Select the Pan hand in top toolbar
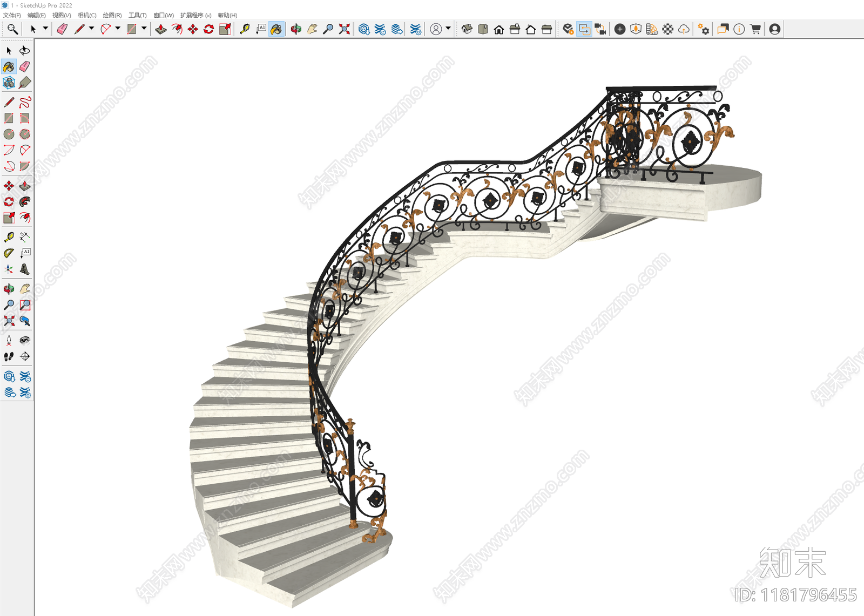 coord(312,29)
